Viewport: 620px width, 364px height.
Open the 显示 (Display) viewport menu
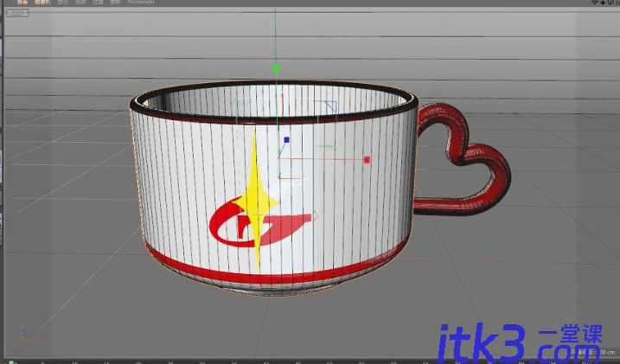63,2
